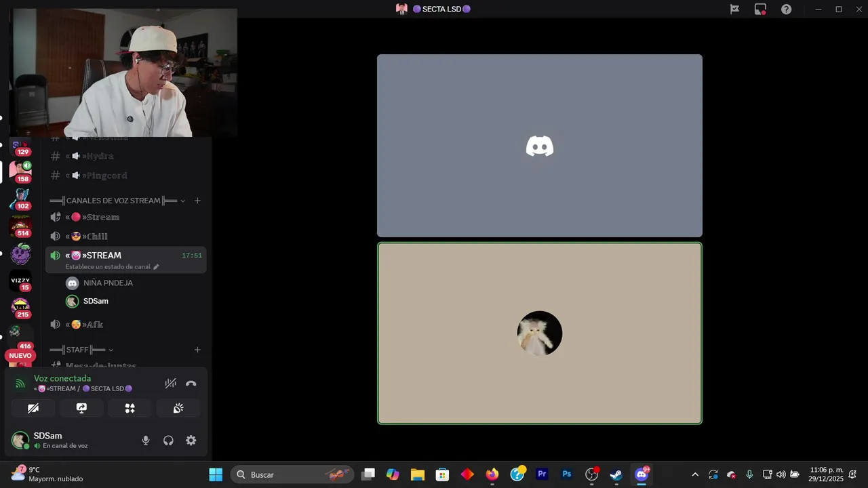
Task: Open Photoshop from taskbar
Action: click(x=567, y=474)
